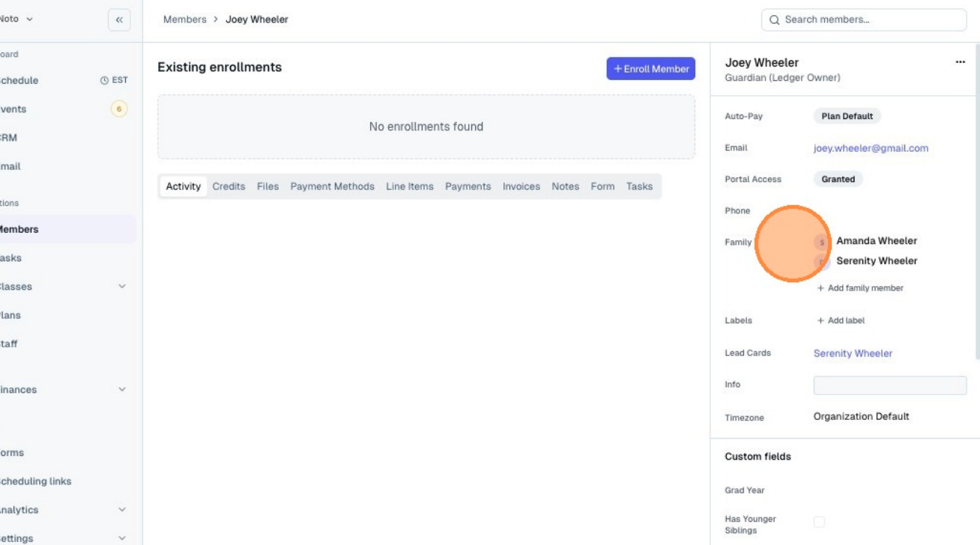This screenshot has height=545, width=980.
Task: Click the search magnifier icon
Action: point(775,20)
